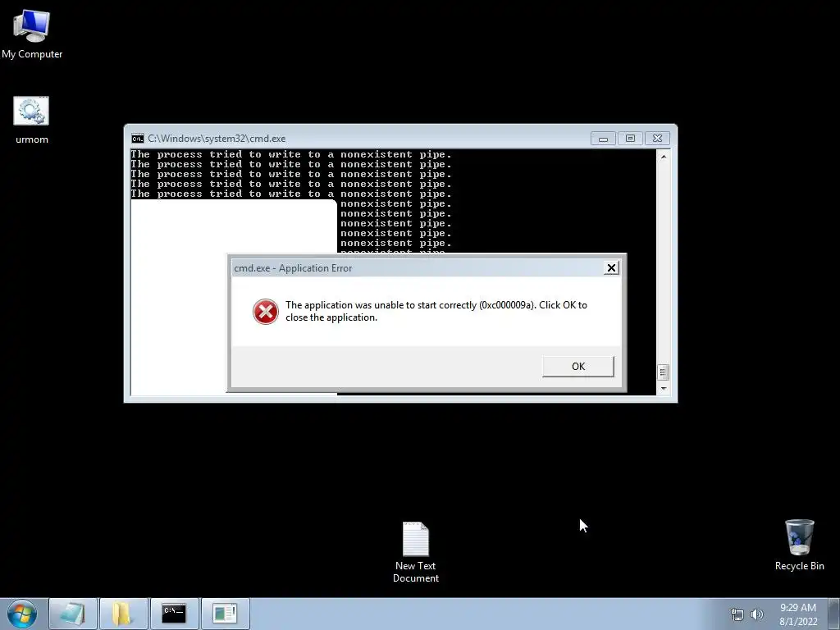840x630 pixels.
Task: Open the clock showing 9:29 AM
Action: pos(798,614)
